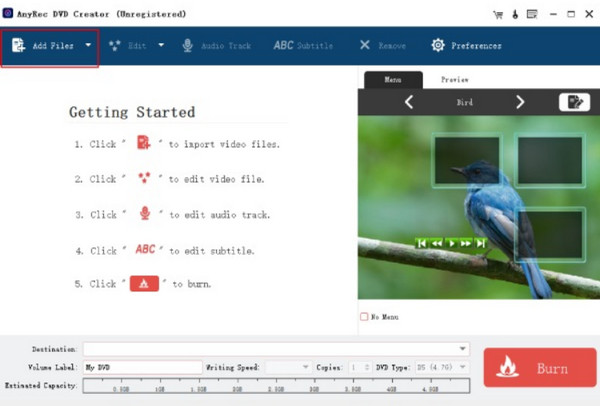Screen dimensions: 600x406
Task: Select the top-left menu thumbnail frame
Action: 467,160
